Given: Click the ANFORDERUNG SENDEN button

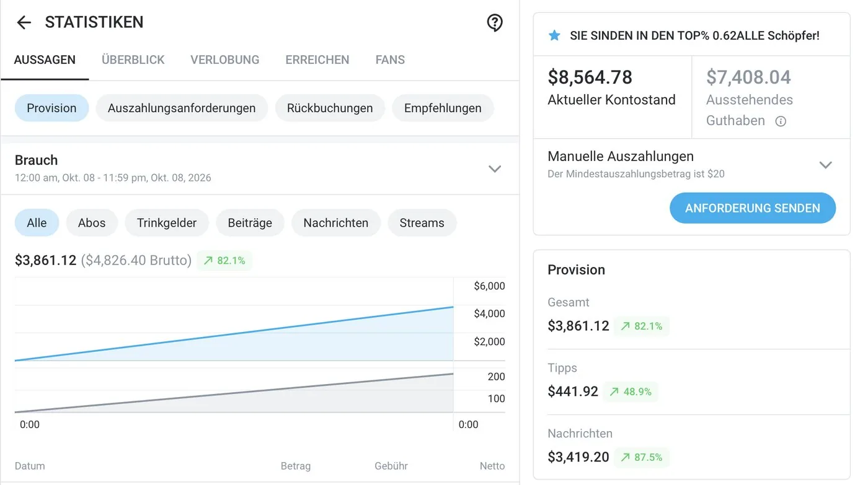Looking at the screenshot, I should (753, 209).
